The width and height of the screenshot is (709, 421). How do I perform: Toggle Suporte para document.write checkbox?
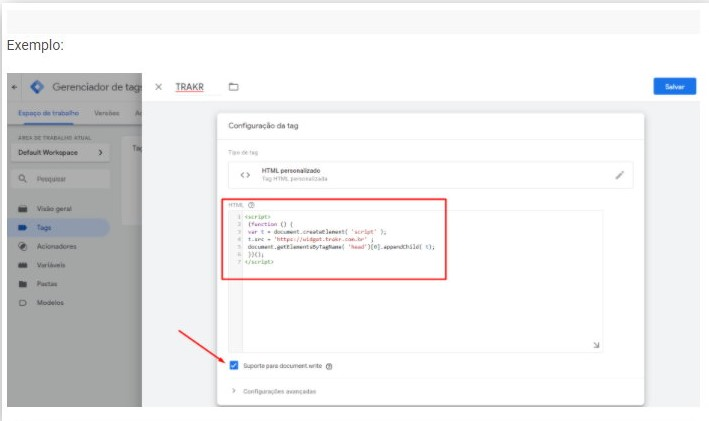234,365
